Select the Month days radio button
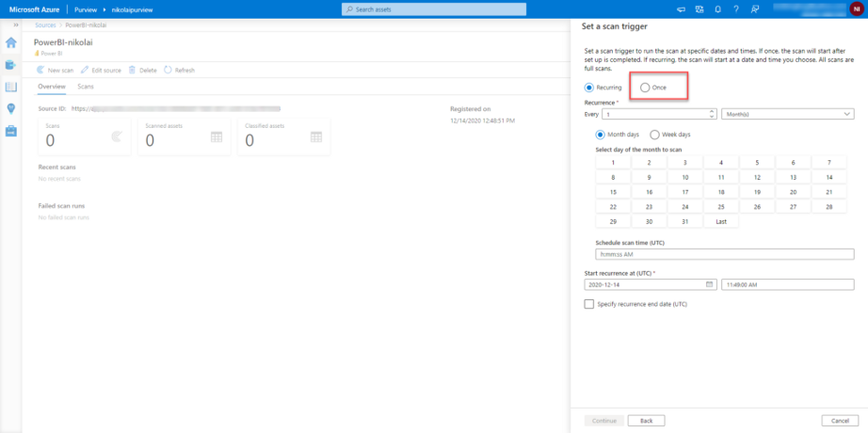The image size is (868, 433). [600, 135]
